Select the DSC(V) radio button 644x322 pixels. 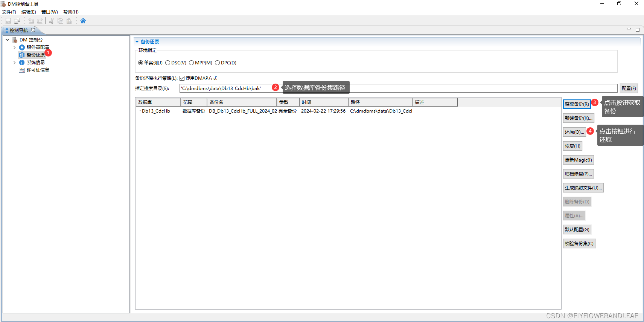click(168, 63)
